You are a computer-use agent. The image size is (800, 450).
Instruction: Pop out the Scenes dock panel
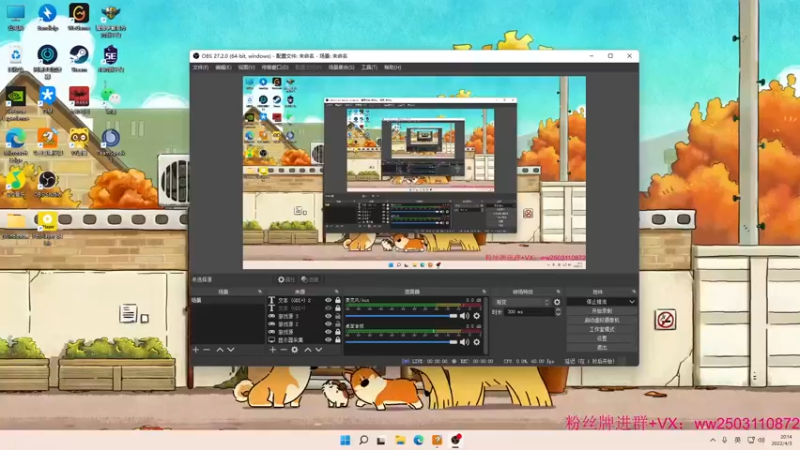coord(260,292)
